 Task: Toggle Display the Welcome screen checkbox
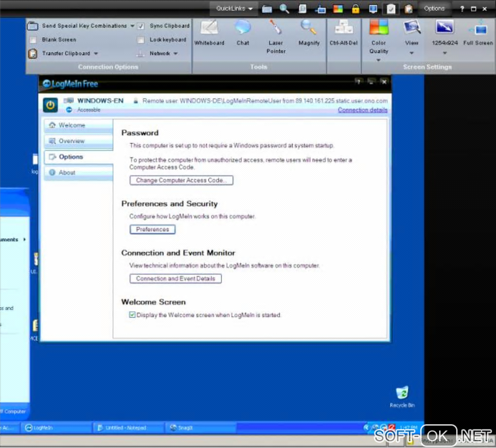coord(132,314)
